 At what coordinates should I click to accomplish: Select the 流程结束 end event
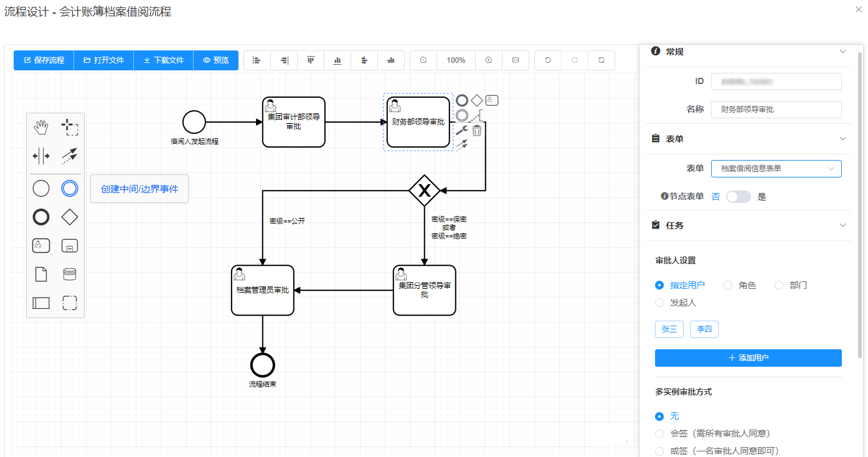click(263, 365)
